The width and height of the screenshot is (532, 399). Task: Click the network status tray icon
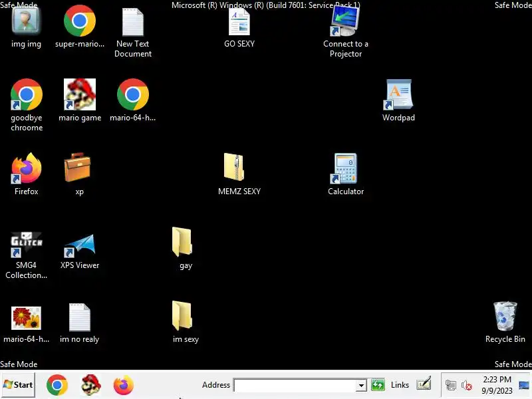click(x=451, y=385)
